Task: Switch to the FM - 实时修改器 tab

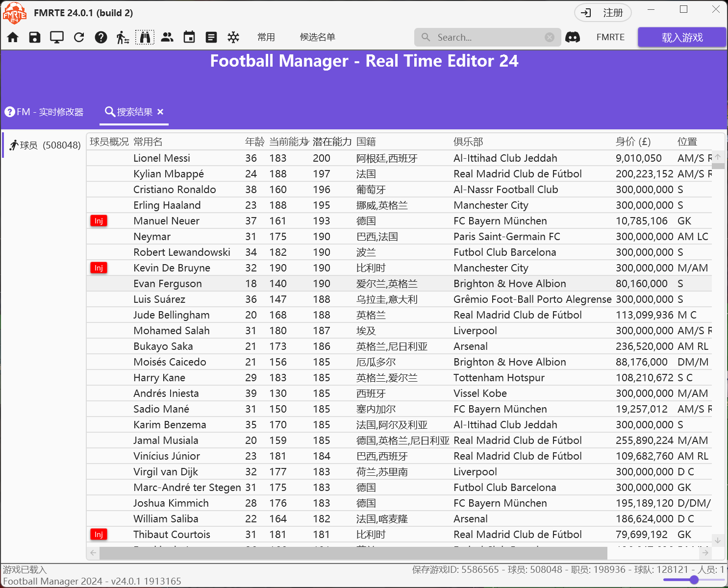Action: coord(45,112)
